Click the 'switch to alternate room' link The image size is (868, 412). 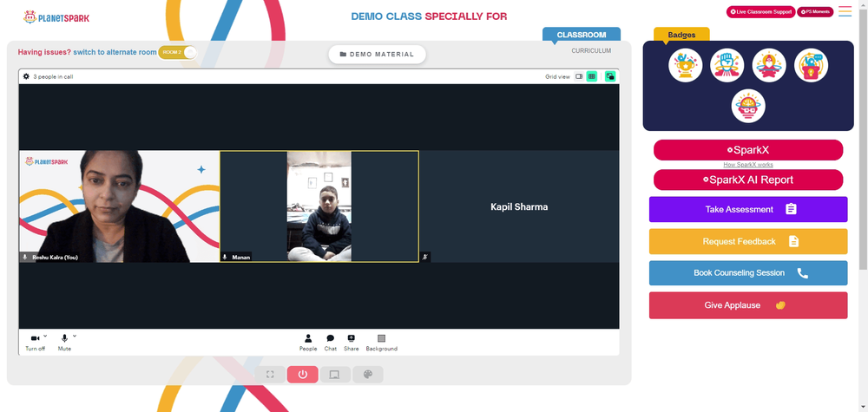[115, 52]
